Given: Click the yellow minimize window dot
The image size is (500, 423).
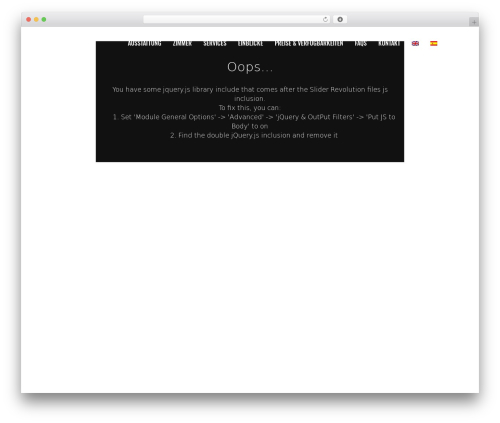Looking at the screenshot, I should click(x=36, y=19).
